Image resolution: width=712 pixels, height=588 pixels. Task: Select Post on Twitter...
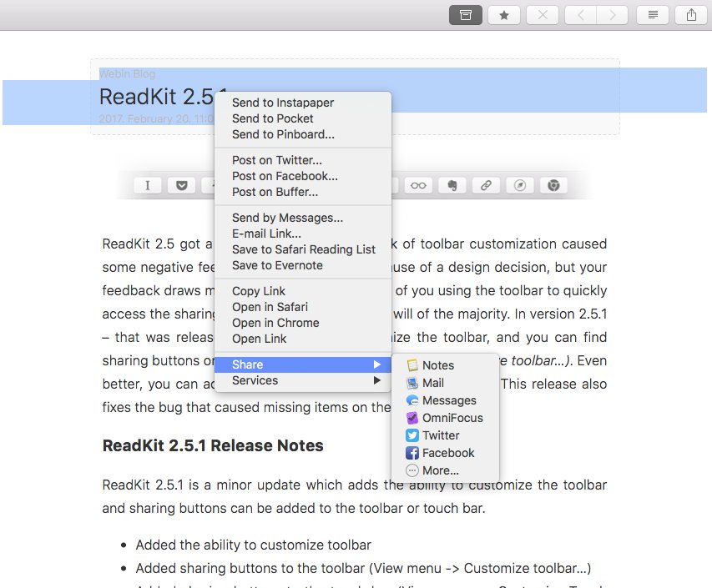coord(303,160)
